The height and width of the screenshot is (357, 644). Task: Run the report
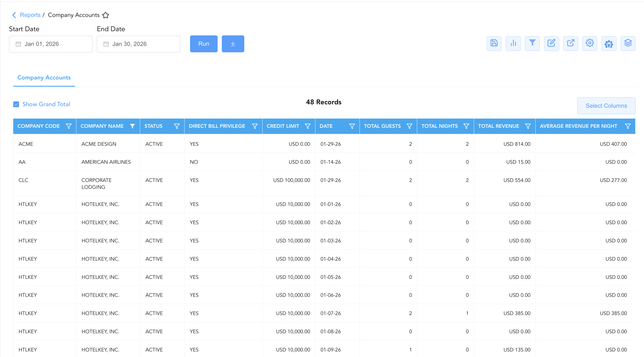click(x=204, y=44)
